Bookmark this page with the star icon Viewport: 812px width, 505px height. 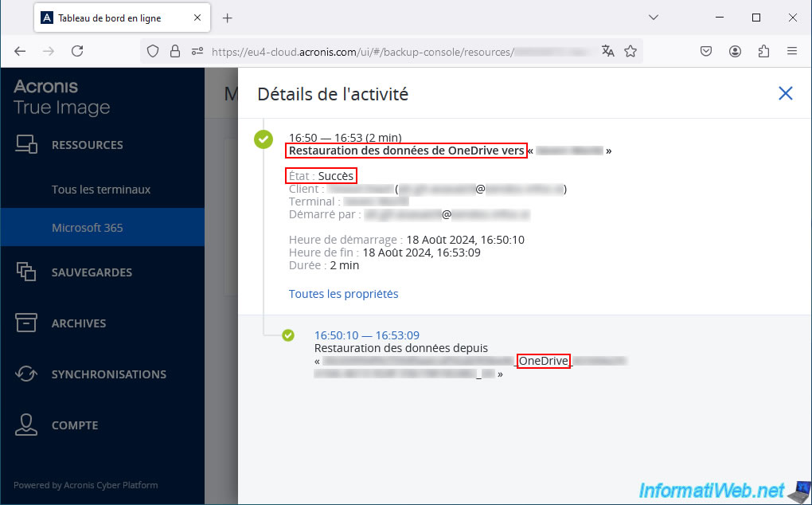[x=630, y=51]
